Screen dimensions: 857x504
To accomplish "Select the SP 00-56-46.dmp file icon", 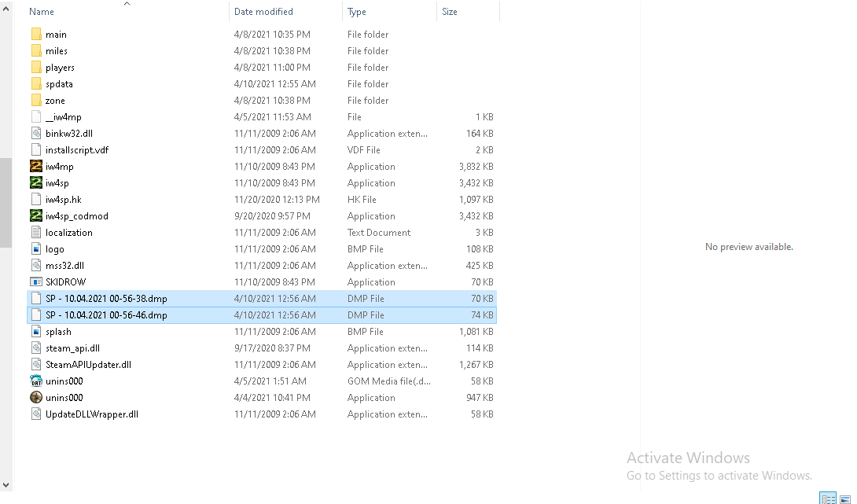I will (x=36, y=315).
